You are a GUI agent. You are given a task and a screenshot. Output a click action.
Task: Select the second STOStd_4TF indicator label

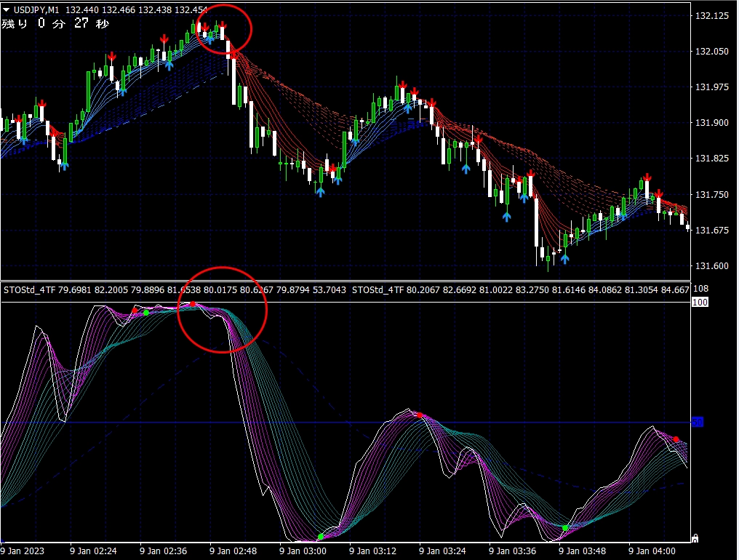378,290
